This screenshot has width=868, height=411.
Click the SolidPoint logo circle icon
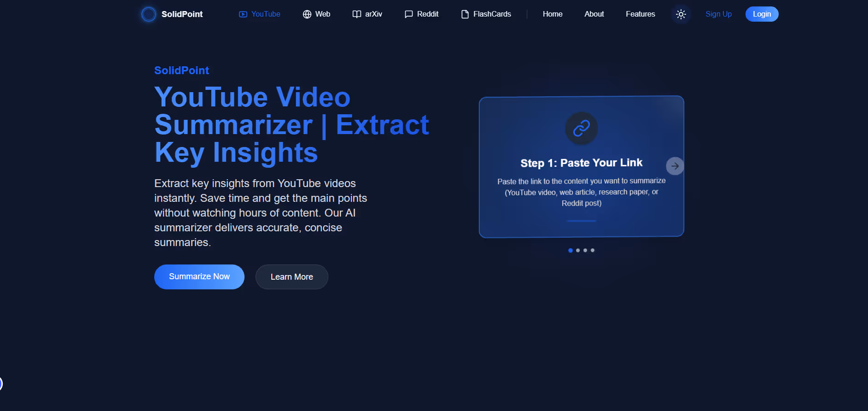click(148, 14)
